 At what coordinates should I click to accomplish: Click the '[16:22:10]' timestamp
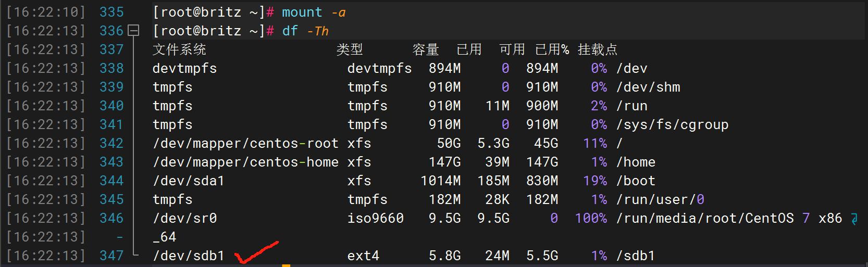pyautogui.click(x=46, y=12)
